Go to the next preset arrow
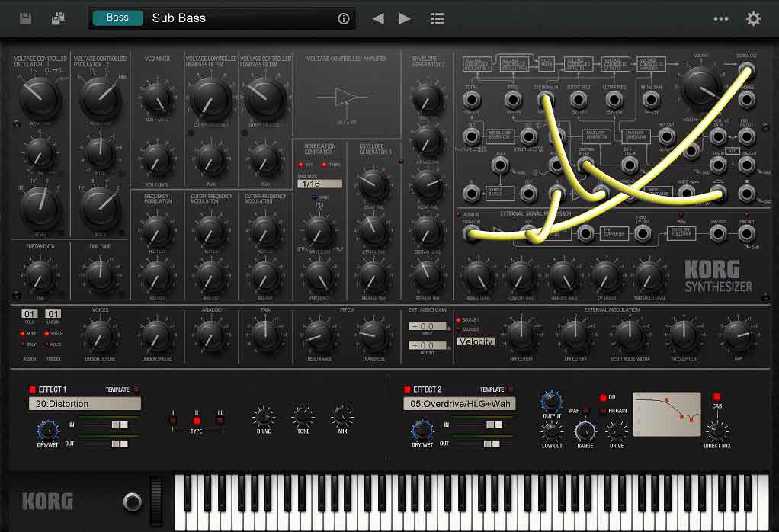 coord(405,19)
